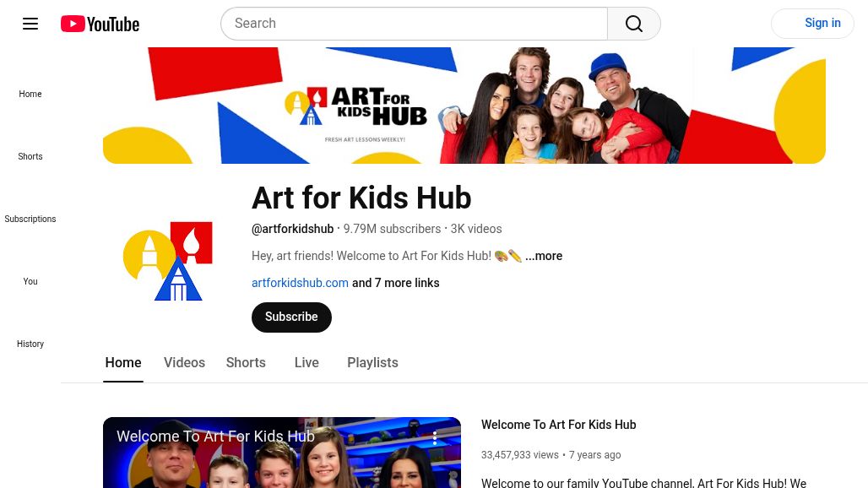
Task: Open the You section in sidebar
Action: pos(30,282)
